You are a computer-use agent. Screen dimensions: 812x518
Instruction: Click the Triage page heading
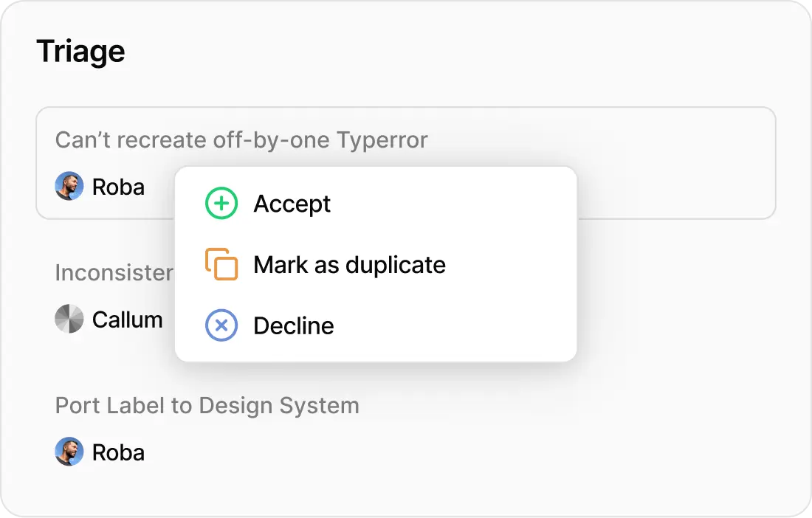point(81,50)
